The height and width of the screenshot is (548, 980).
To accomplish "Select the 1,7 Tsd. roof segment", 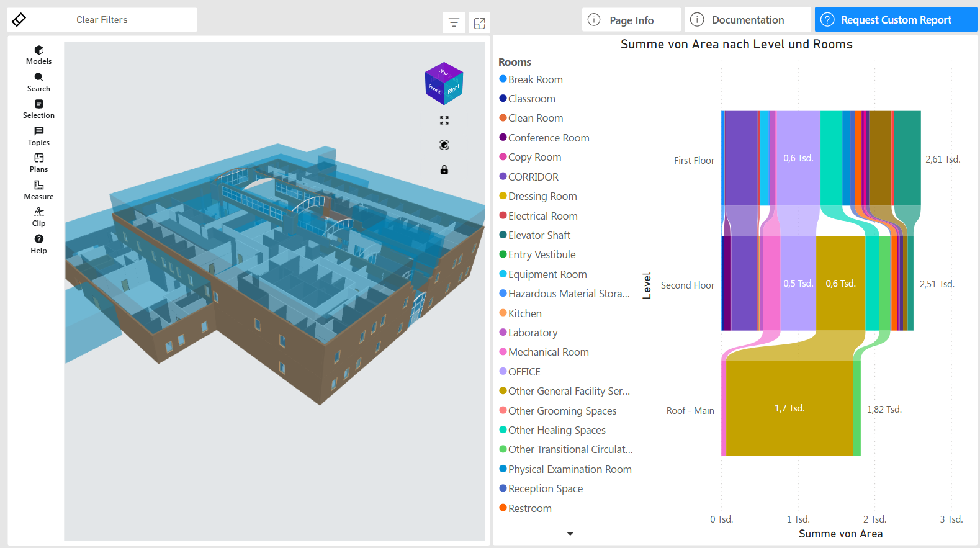I will 789,408.
